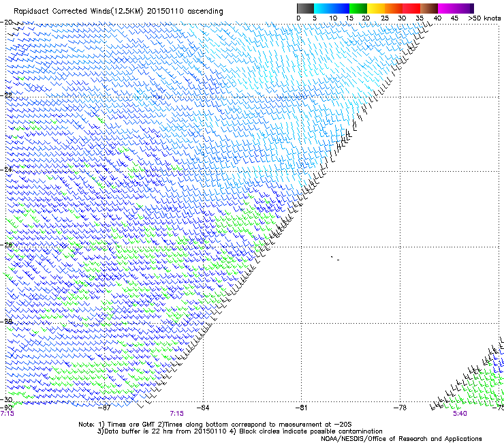The height and width of the screenshot is (443, 504).
Task: Click the legend label "30"
Action: [402, 18]
